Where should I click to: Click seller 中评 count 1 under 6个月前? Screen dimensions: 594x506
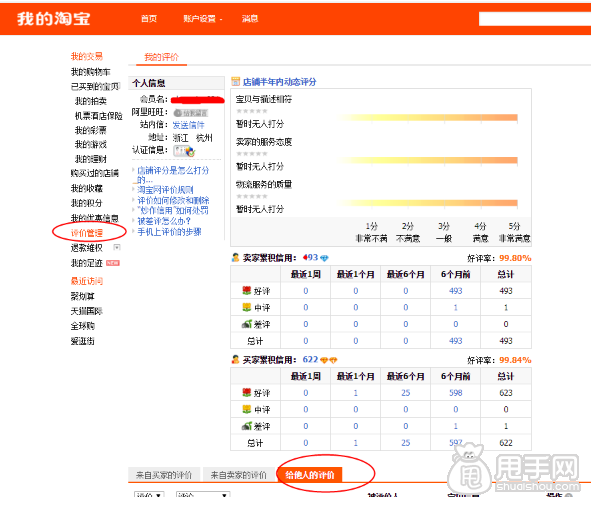(x=455, y=308)
